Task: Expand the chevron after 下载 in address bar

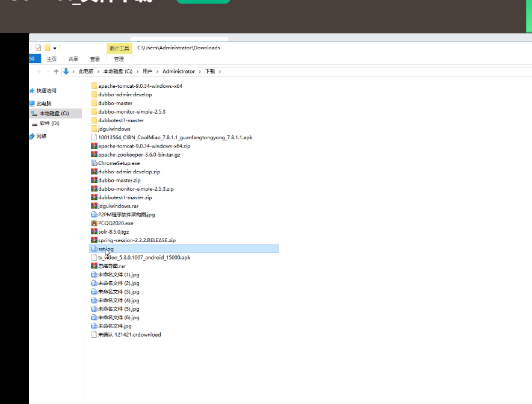Action: 220,72
